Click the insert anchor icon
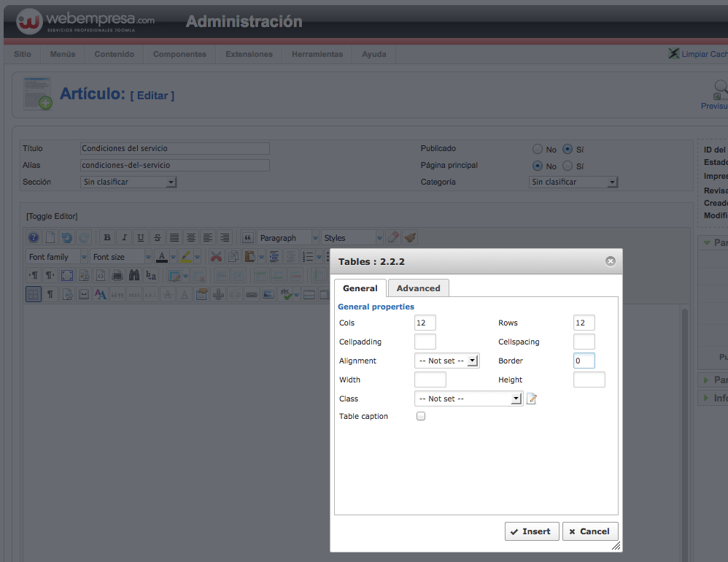Screen dimensions: 728x562 [218, 294]
